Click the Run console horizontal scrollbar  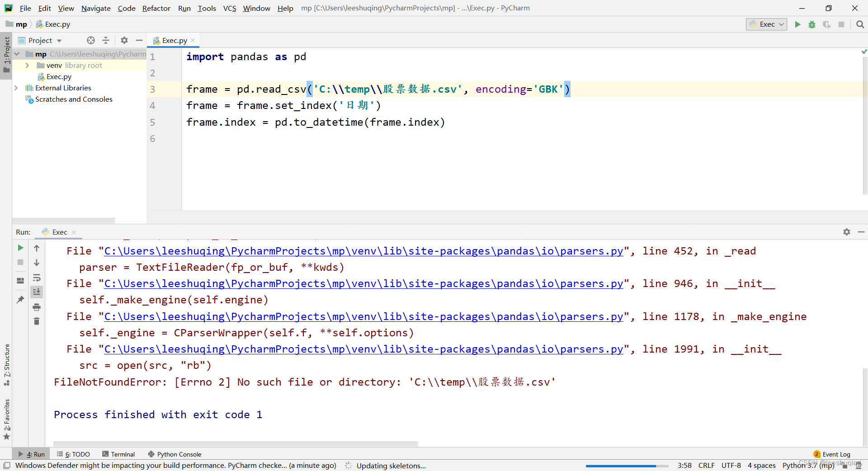coord(236,444)
